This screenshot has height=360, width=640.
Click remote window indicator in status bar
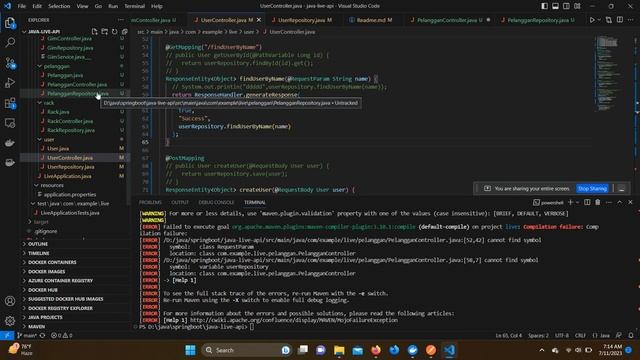[7, 335]
